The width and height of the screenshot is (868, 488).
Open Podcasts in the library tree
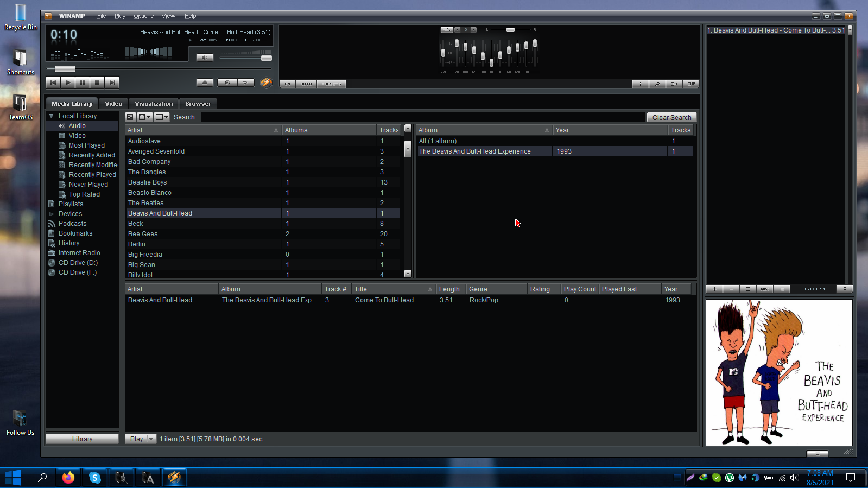[72, 224]
